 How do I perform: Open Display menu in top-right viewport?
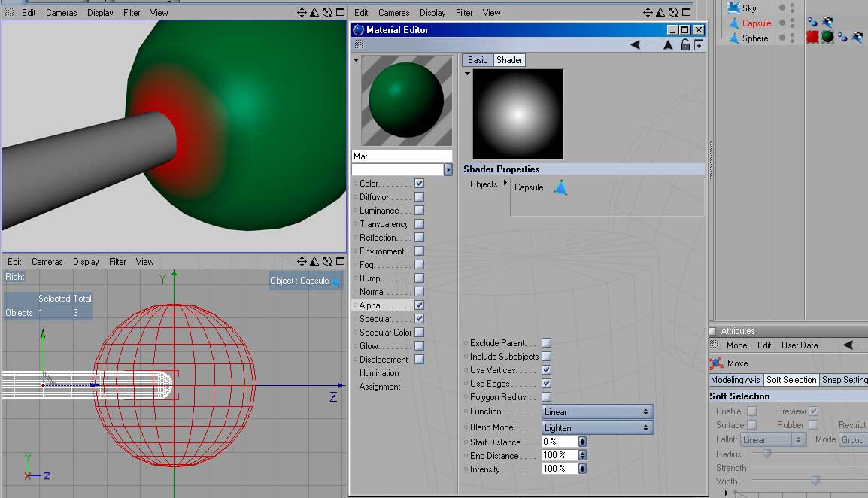(432, 12)
